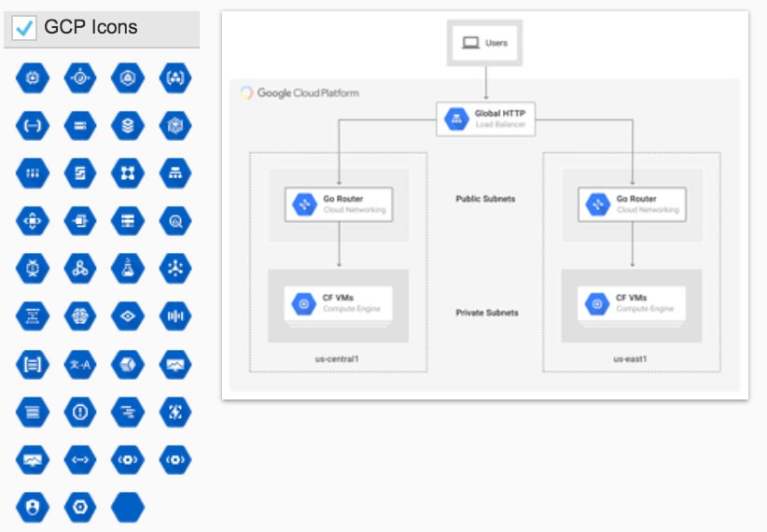Image resolution: width=767 pixels, height=532 pixels.
Task: Select the Bigtable hexagonal web icon
Action: pyautogui.click(x=175, y=126)
